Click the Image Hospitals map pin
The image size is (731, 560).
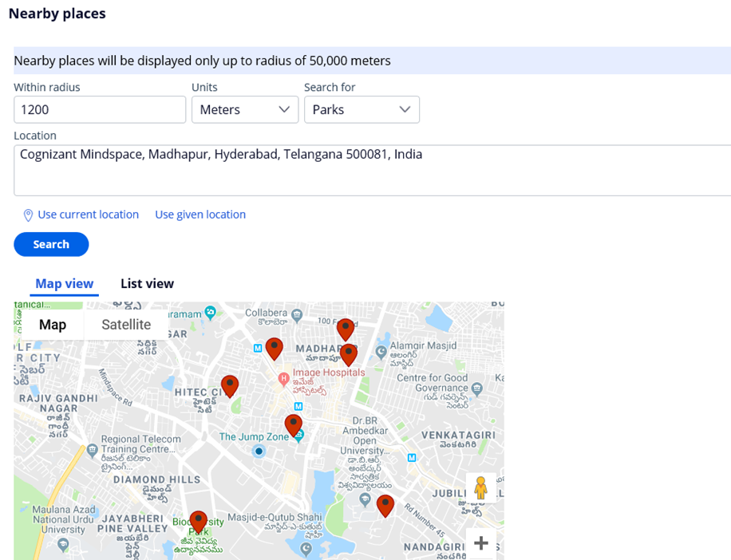(x=283, y=379)
